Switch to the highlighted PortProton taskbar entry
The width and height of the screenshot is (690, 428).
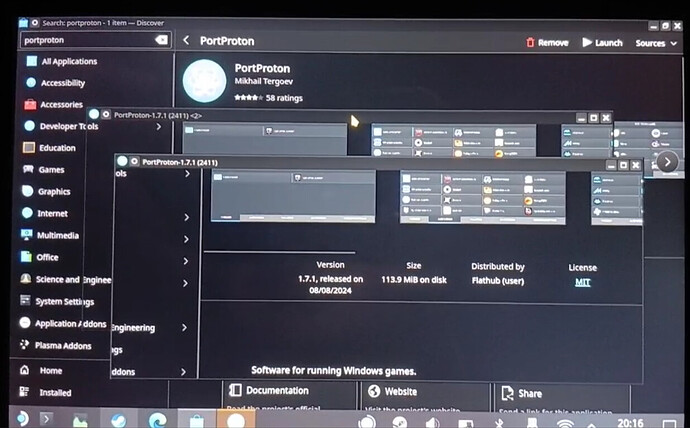[x=236, y=420]
